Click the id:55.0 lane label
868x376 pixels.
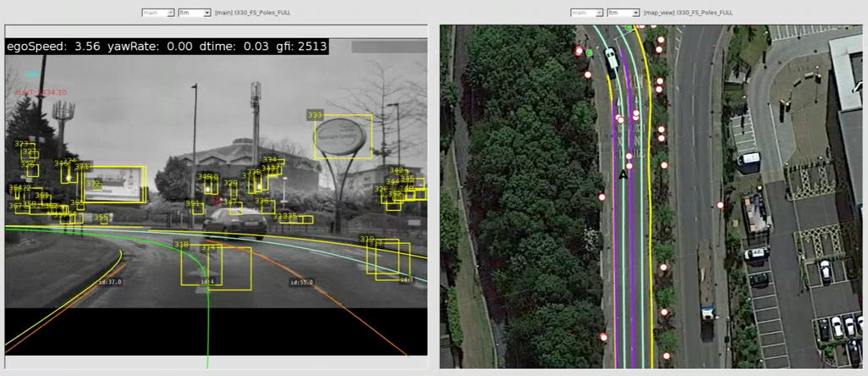tap(301, 283)
